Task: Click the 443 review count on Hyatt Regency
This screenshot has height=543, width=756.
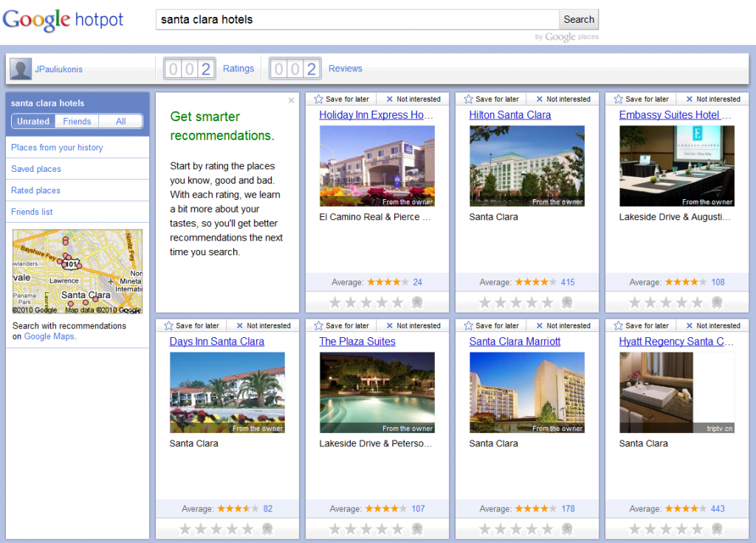Action: tap(718, 509)
